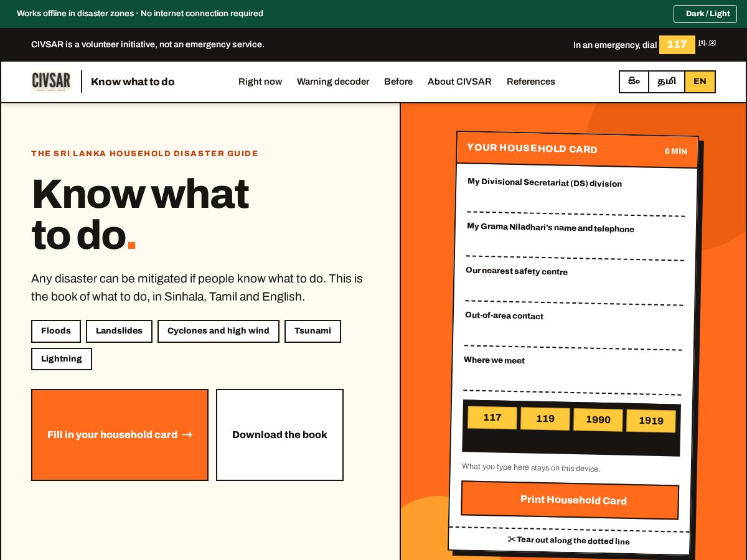
Task: Switch language to Sinhala
Action: coord(634,82)
